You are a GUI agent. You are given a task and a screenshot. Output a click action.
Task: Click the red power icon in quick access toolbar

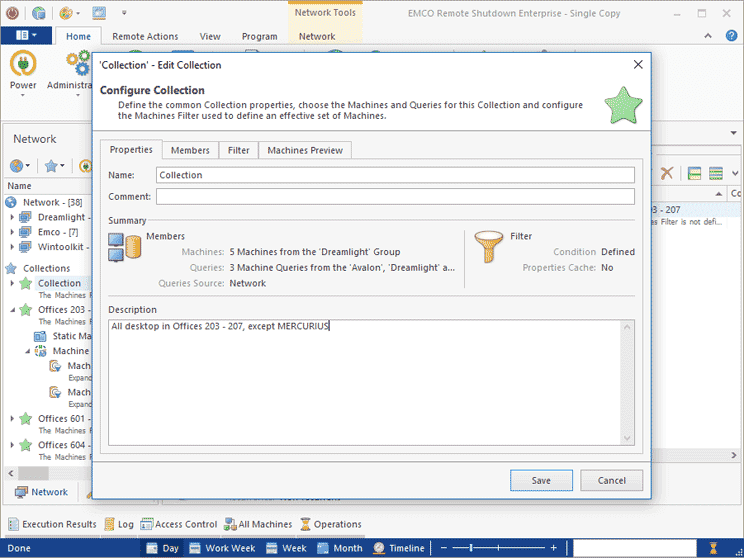(12, 13)
